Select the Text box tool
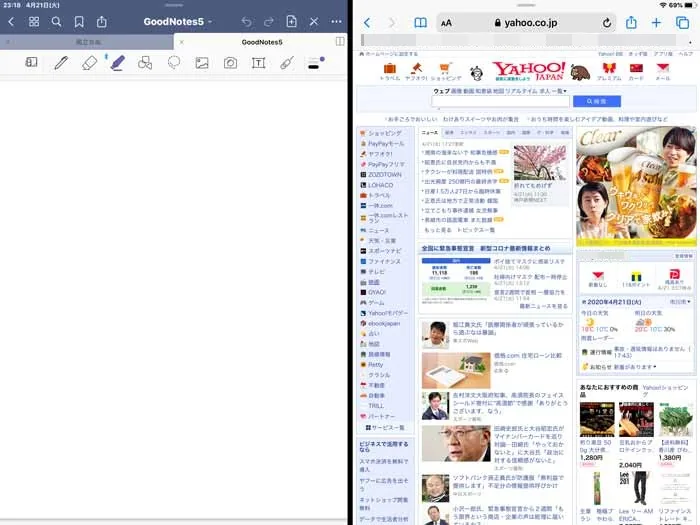Viewport: 700px width, 525px height. (x=258, y=62)
